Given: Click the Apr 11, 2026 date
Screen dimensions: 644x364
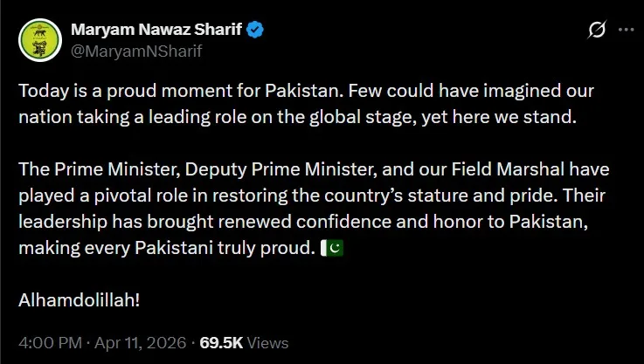Looking at the screenshot, I should [x=135, y=342].
